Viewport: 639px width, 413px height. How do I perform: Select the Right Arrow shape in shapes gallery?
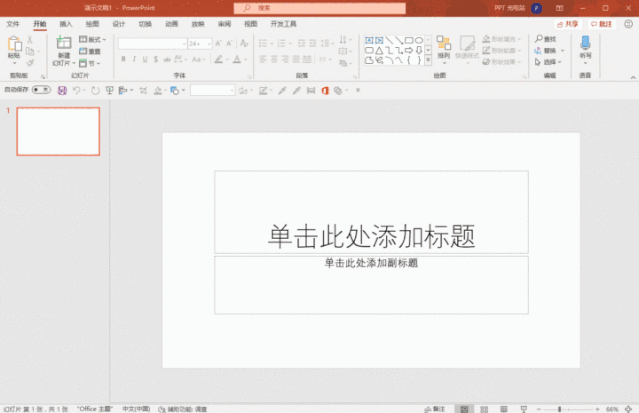[409, 51]
